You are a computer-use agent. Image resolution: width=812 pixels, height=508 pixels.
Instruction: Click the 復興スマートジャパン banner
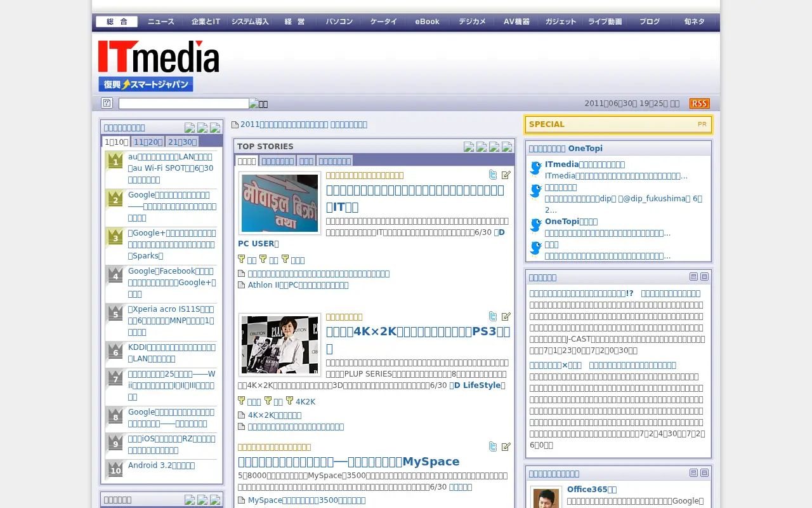[x=145, y=84]
